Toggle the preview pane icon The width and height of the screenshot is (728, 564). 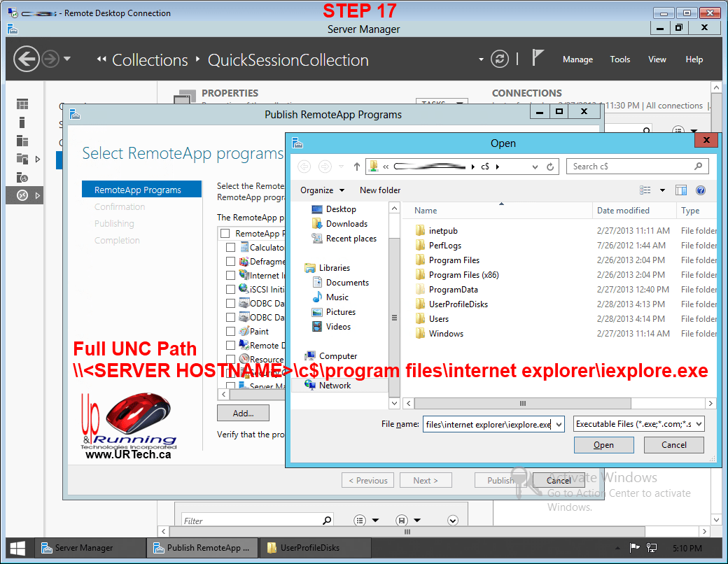pos(681,190)
